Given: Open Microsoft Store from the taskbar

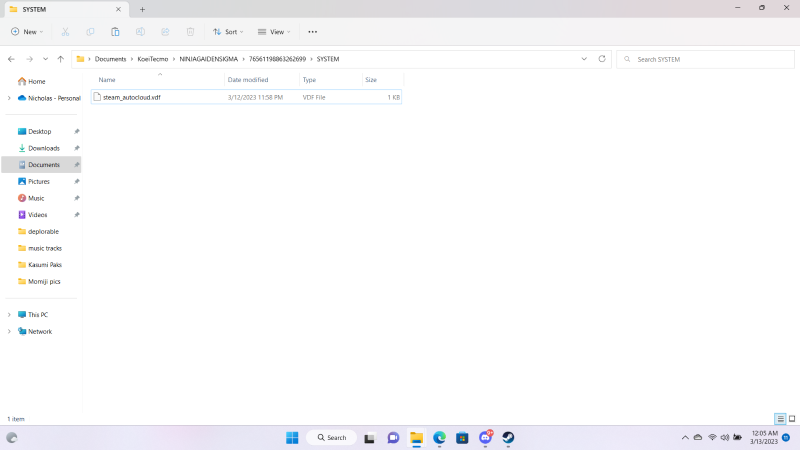Looking at the screenshot, I should (x=462, y=437).
